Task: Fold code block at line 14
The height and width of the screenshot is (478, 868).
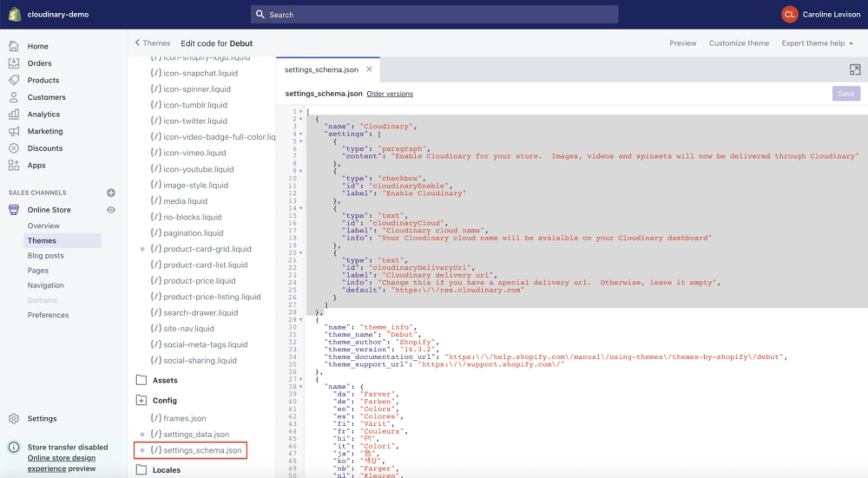Action: tap(300, 208)
